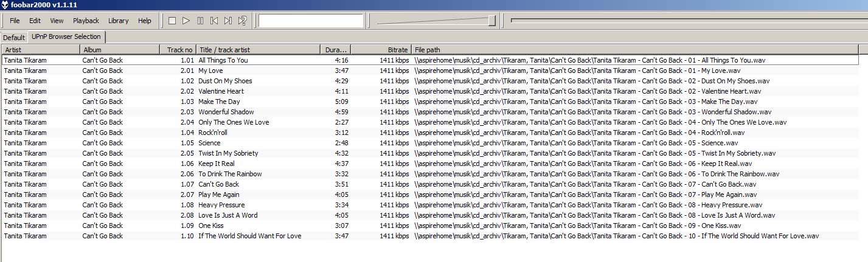Switch to the Default playlist tab
868x262 pixels.
(14, 37)
